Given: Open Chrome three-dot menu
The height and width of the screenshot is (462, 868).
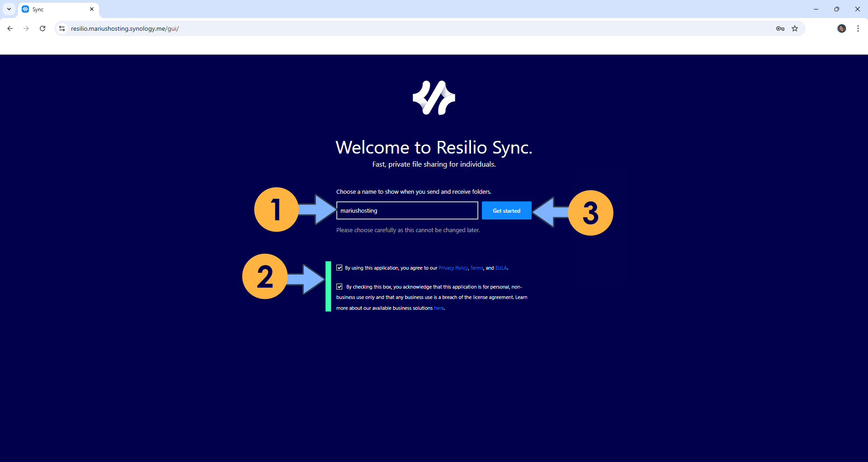Looking at the screenshot, I should [x=858, y=28].
